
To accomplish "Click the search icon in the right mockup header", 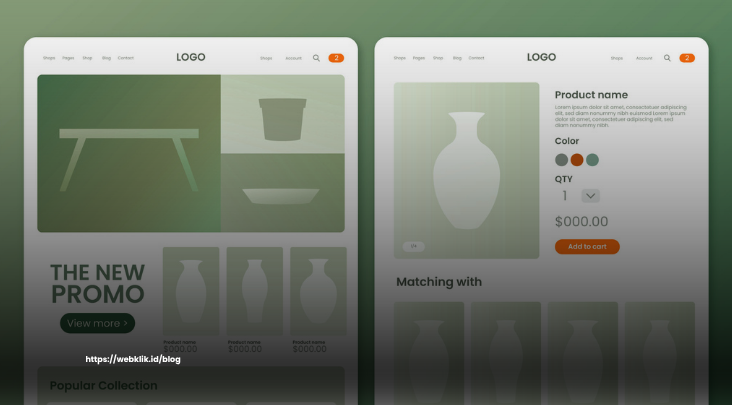I will point(667,58).
